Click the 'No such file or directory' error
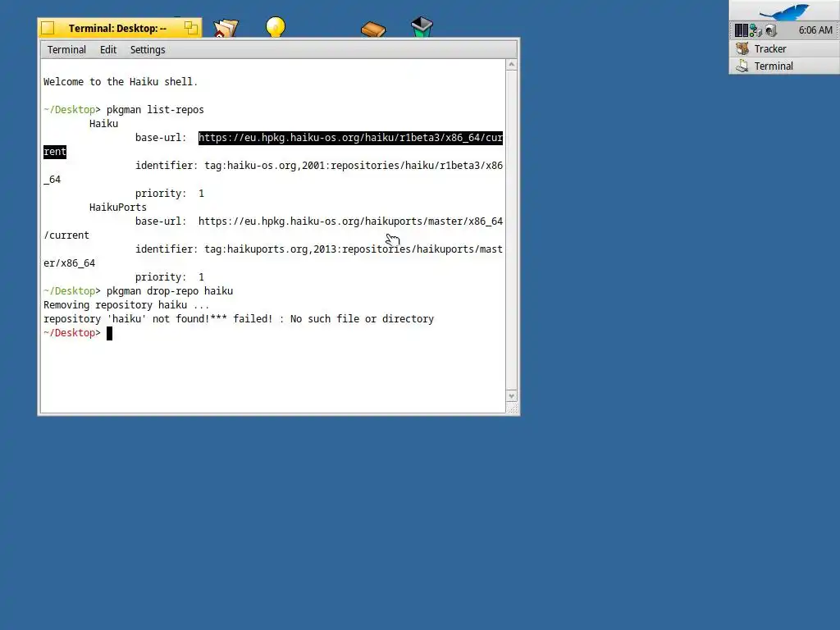Image resolution: width=840 pixels, height=630 pixels. pos(362,319)
